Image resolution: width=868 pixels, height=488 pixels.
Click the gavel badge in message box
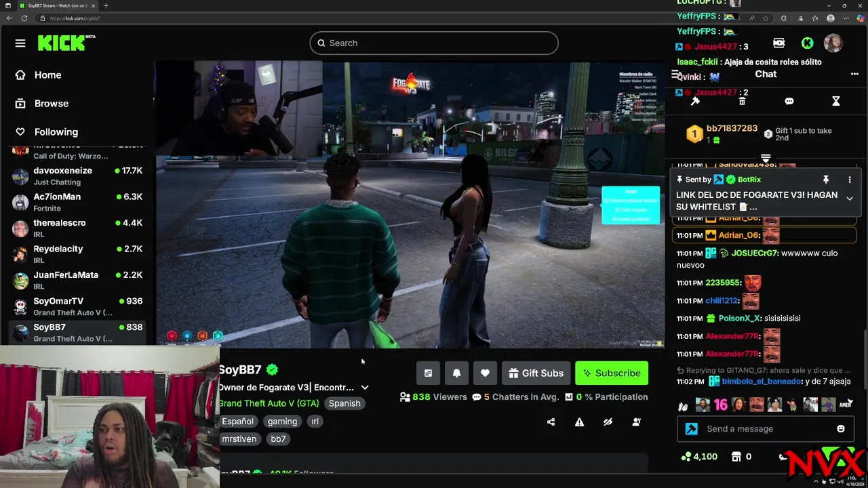point(692,428)
